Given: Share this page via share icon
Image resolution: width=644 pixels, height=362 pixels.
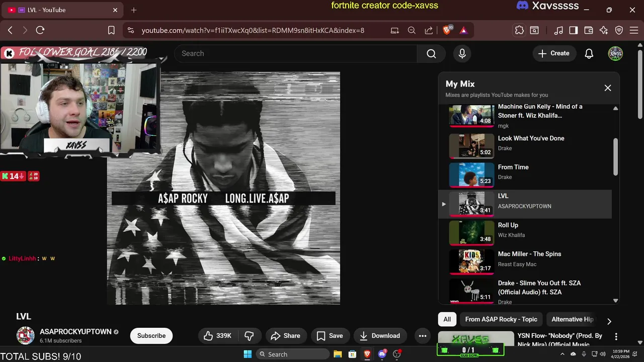Looking at the screenshot, I should point(429,30).
